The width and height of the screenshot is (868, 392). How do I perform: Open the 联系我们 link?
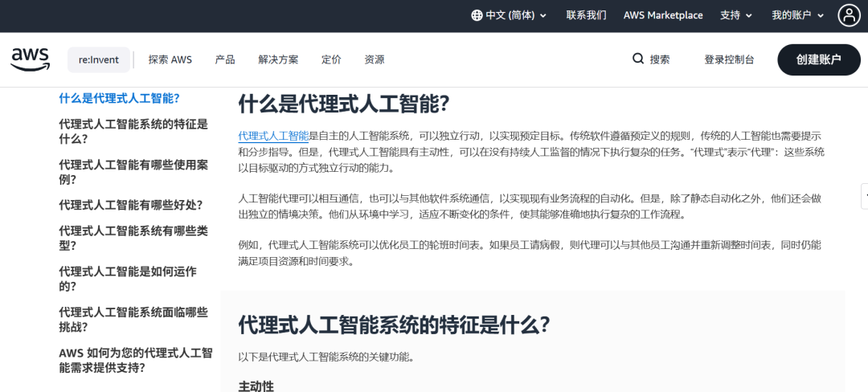click(586, 15)
